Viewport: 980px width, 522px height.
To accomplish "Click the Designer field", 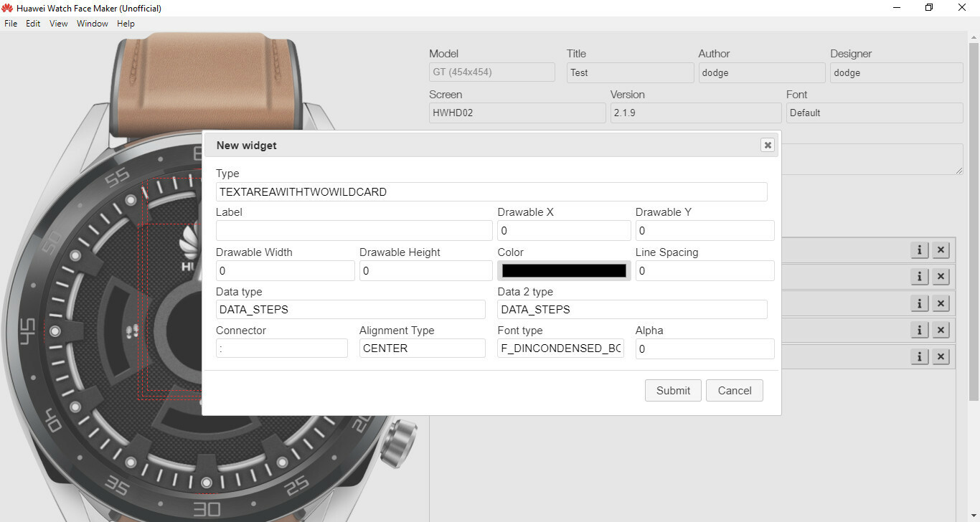I will click(x=896, y=72).
